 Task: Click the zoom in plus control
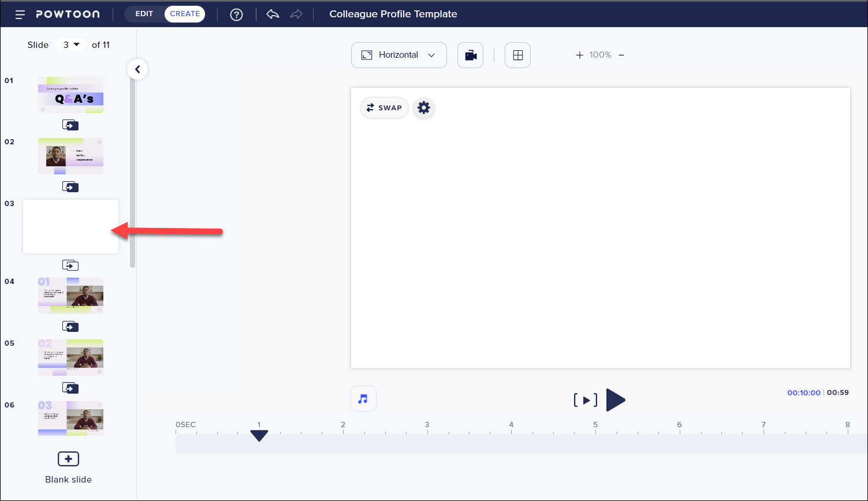point(579,55)
